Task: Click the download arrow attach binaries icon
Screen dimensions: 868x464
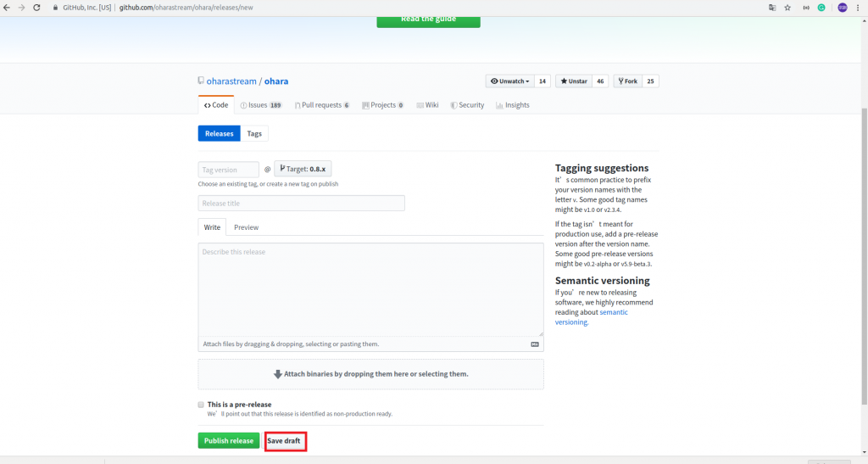Action: 278,374
